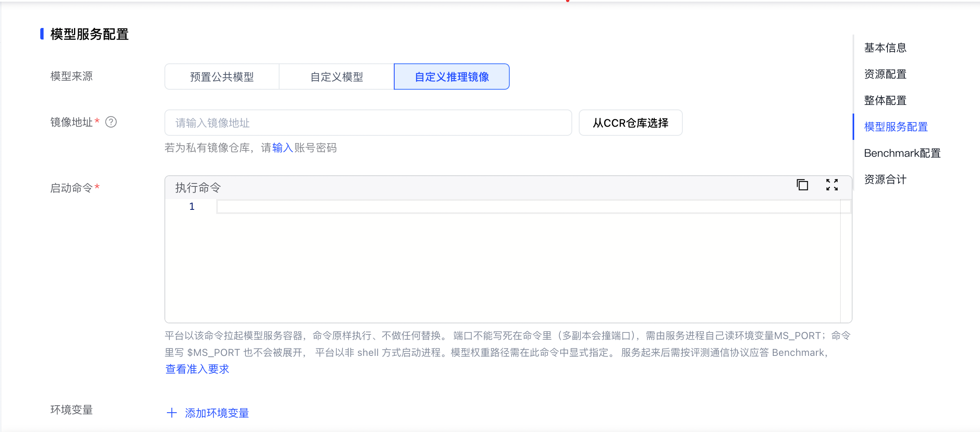Click the 模型服务配置 section heading
This screenshot has height=432, width=980.
pyautogui.click(x=89, y=34)
